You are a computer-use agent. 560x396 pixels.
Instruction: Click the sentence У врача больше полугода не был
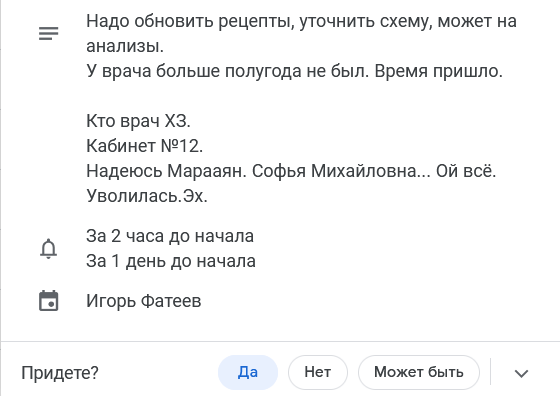tap(228, 71)
